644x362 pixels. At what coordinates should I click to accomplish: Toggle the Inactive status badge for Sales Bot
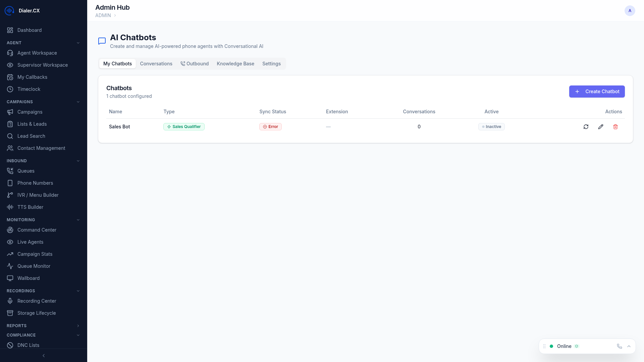pos(491,127)
